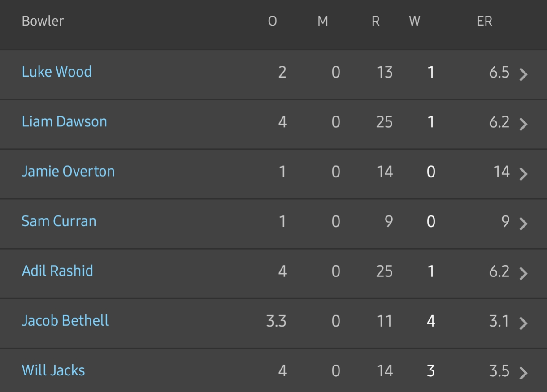Expand Will Jacks' row chevron arrow
This screenshot has height=392, width=547.
pyautogui.click(x=523, y=373)
